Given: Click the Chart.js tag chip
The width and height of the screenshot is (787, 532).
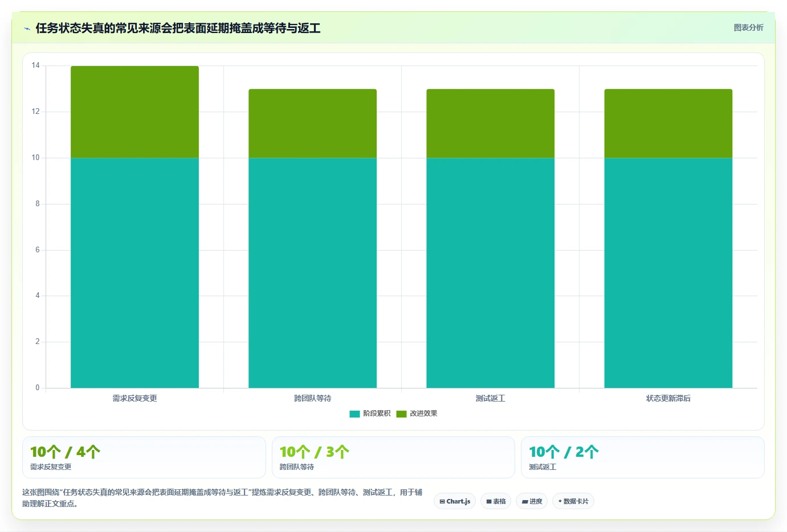Looking at the screenshot, I should click(x=455, y=501).
